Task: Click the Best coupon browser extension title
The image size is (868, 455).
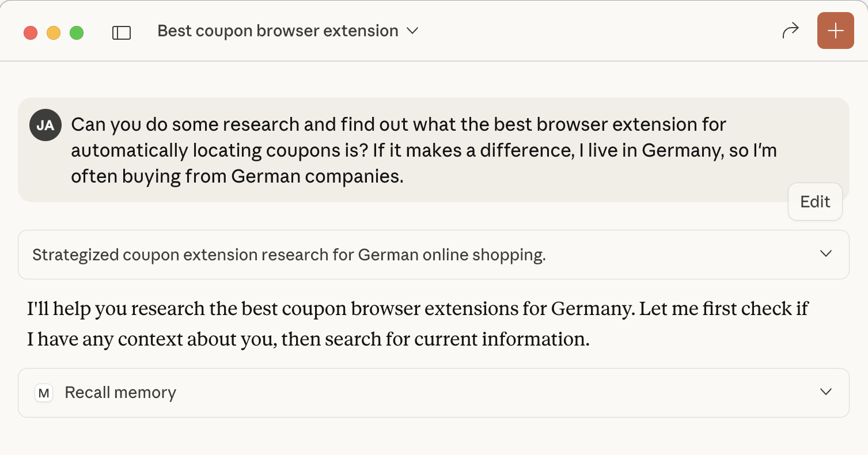Action: coord(278,31)
